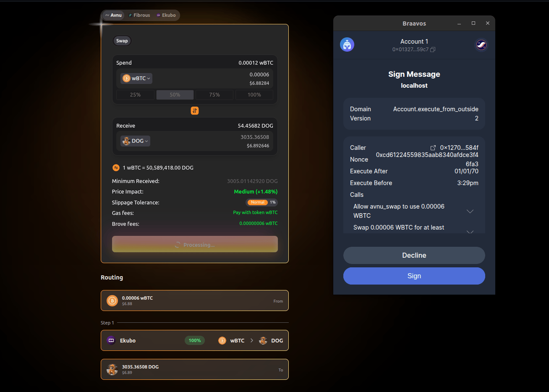This screenshot has width=549, height=392.
Task: Open the wBTC token dropdown
Action: coord(136,78)
